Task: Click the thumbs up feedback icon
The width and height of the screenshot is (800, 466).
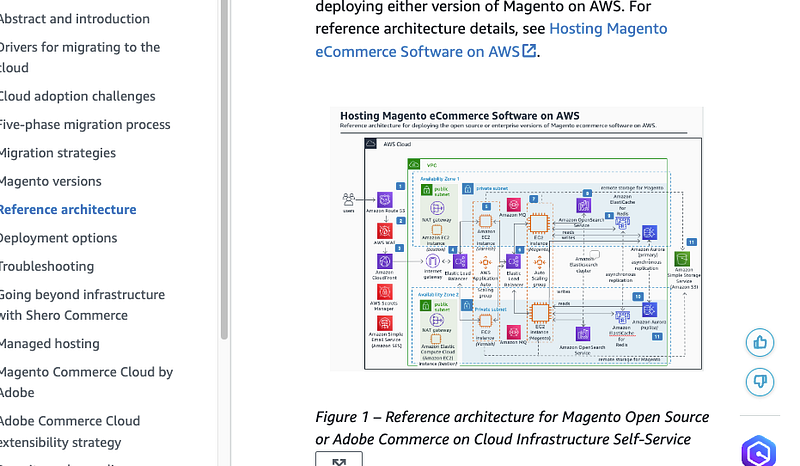Action: pyautogui.click(x=760, y=342)
